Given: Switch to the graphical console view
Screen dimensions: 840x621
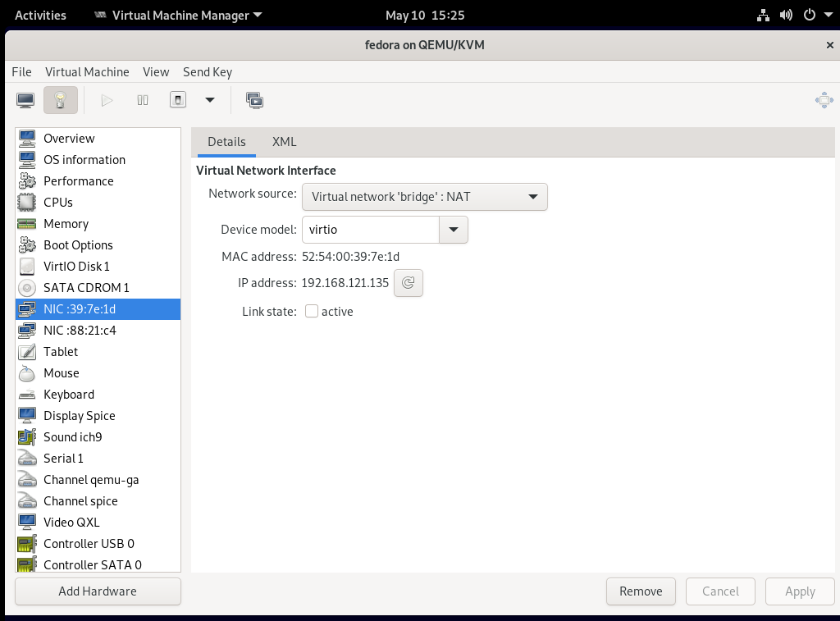Looking at the screenshot, I should pos(25,99).
